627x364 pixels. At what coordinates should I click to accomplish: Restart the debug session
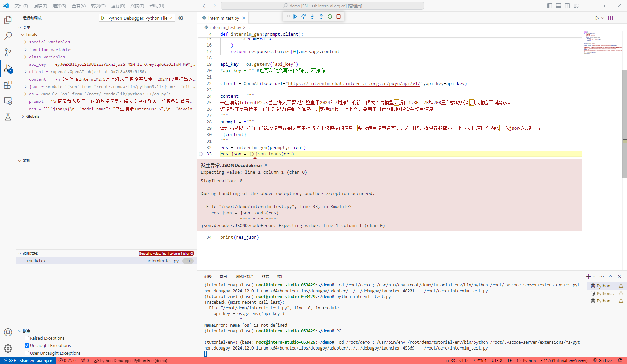330,17
